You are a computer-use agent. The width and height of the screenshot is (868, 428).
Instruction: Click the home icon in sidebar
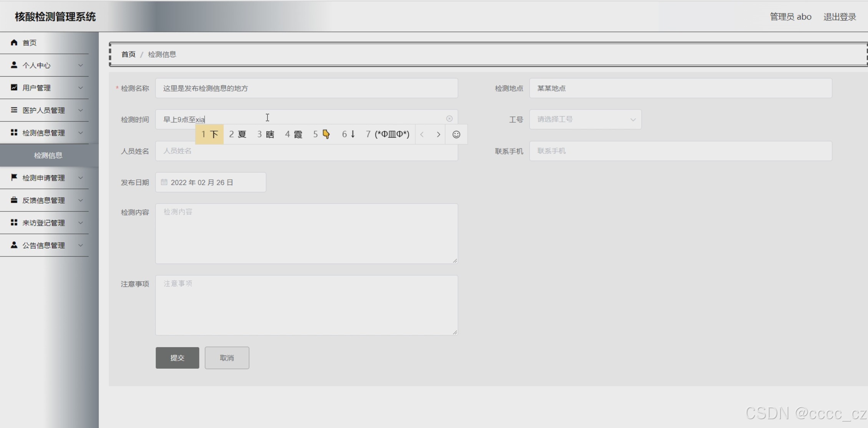(x=14, y=42)
